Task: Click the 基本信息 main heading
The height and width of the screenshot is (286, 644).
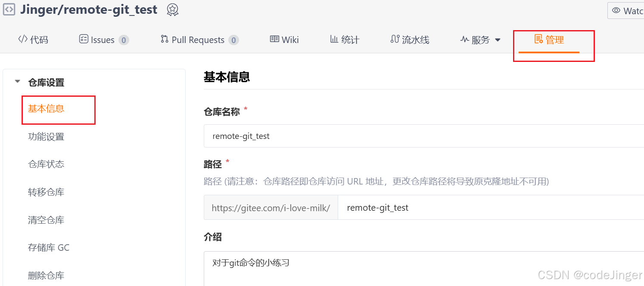Action: (227, 77)
